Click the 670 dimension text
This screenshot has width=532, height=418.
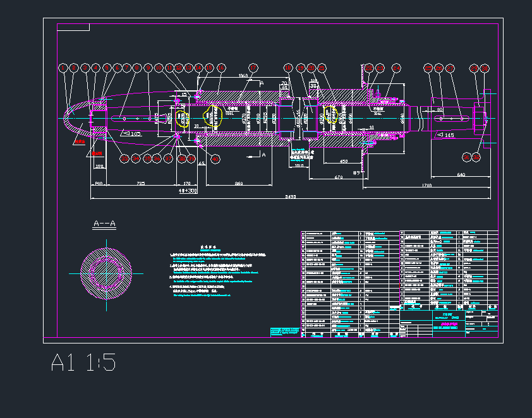(x=339, y=178)
